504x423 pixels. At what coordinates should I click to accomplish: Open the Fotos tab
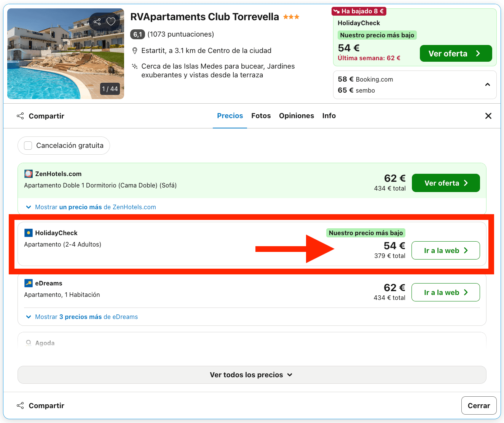click(261, 116)
